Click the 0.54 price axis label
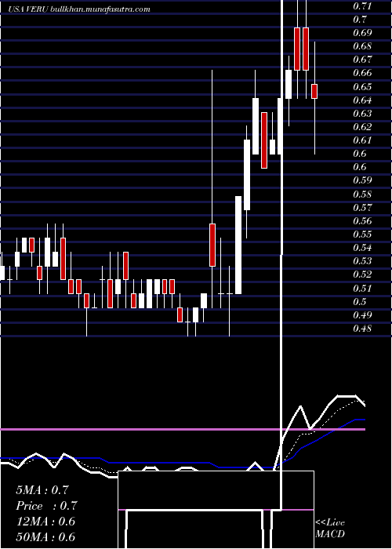The width and height of the screenshot is (392, 549). [x=362, y=248]
